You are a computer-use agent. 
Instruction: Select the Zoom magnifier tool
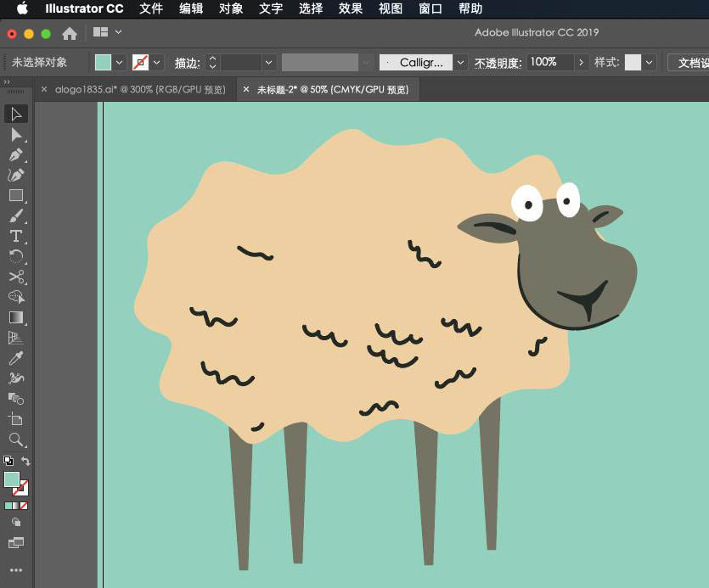point(16,440)
